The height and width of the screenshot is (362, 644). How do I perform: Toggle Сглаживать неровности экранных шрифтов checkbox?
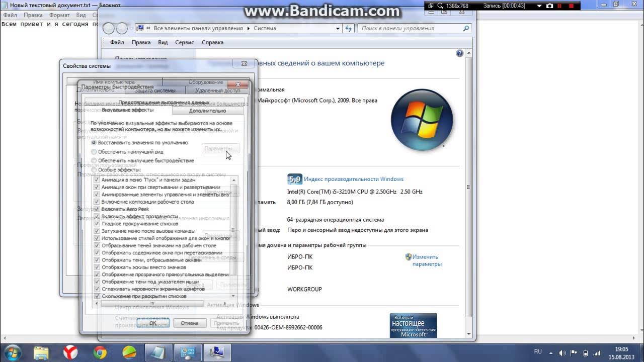[97, 289]
